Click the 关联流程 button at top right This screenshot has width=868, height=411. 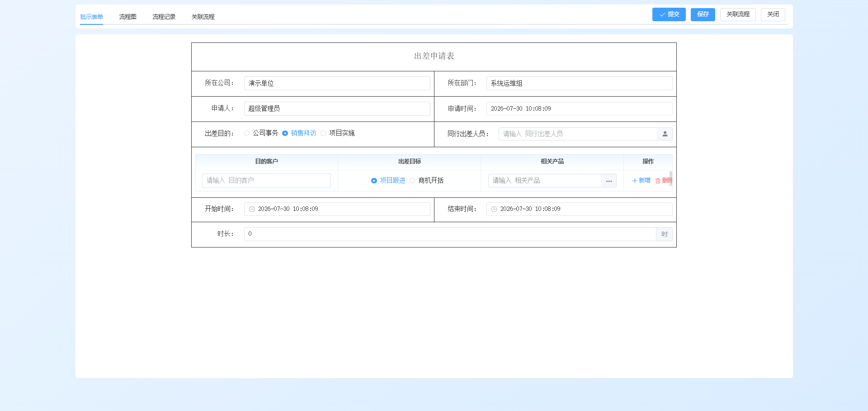click(x=738, y=14)
